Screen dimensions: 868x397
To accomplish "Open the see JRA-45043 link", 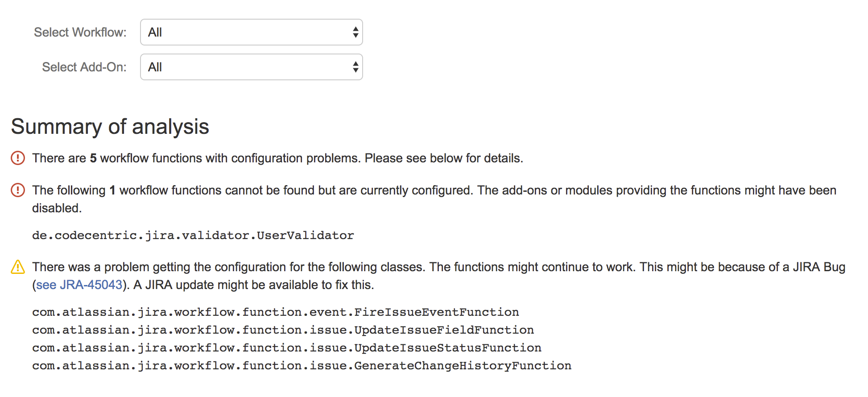I will (x=79, y=285).
